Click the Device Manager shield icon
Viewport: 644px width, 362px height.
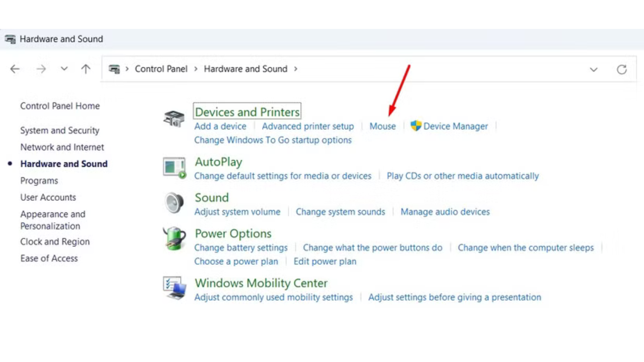[x=416, y=126]
